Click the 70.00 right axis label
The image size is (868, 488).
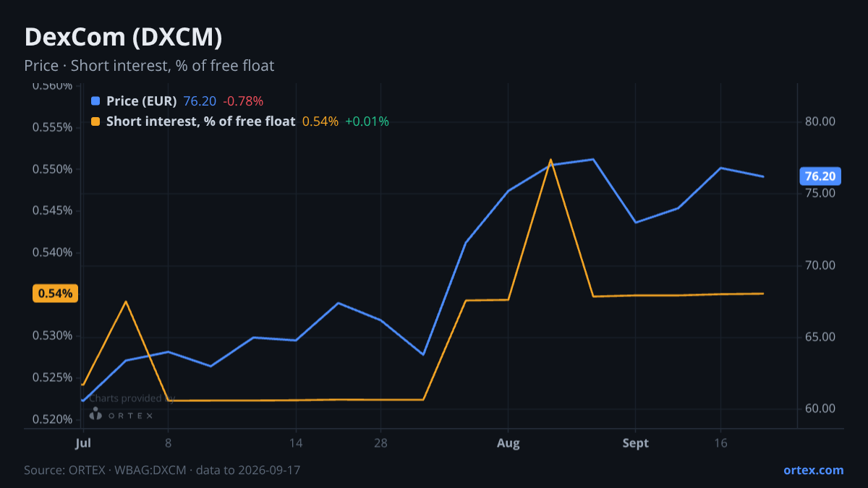(820, 265)
